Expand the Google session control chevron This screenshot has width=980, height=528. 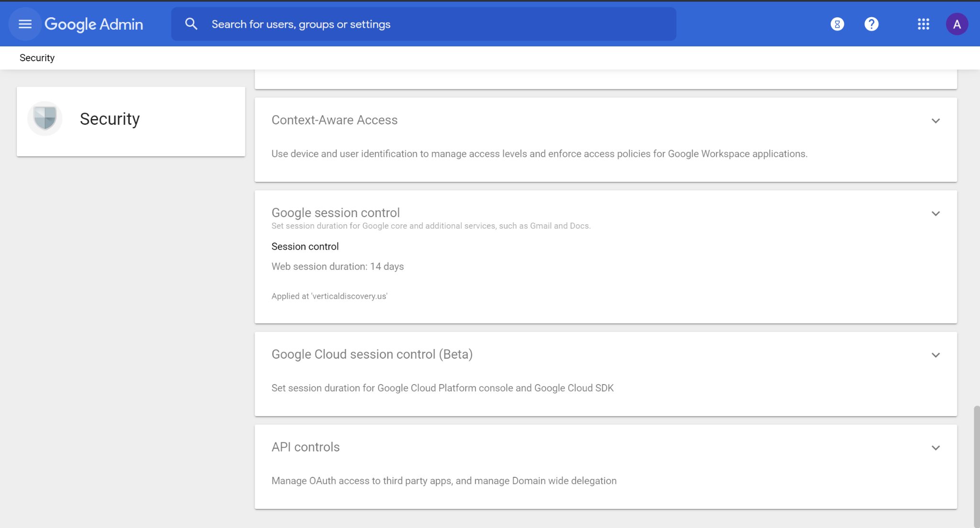935,213
